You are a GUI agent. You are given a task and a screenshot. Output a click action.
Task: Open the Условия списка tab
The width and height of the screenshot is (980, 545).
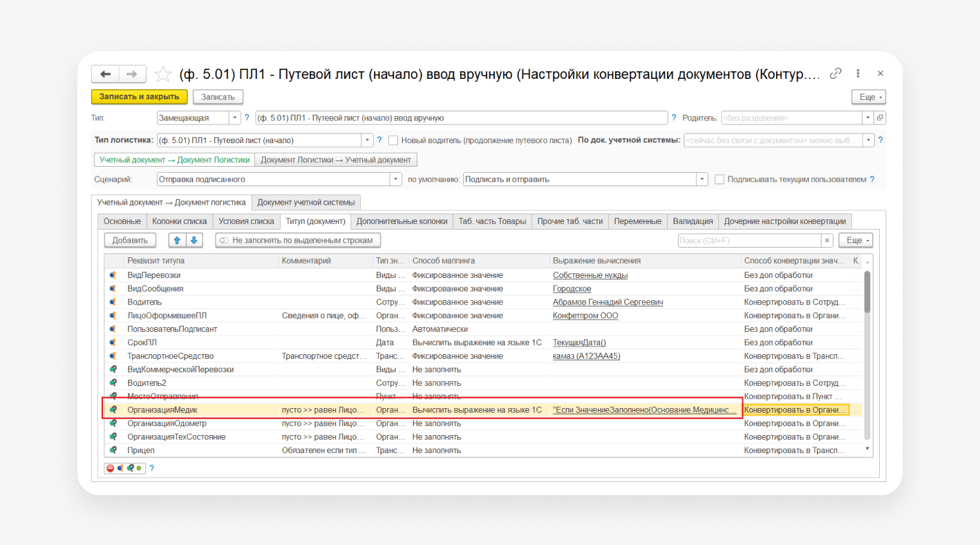point(246,221)
